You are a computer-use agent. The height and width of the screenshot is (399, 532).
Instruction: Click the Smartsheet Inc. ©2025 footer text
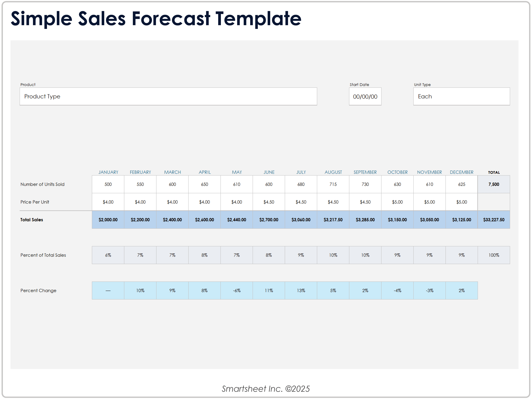(x=266, y=389)
